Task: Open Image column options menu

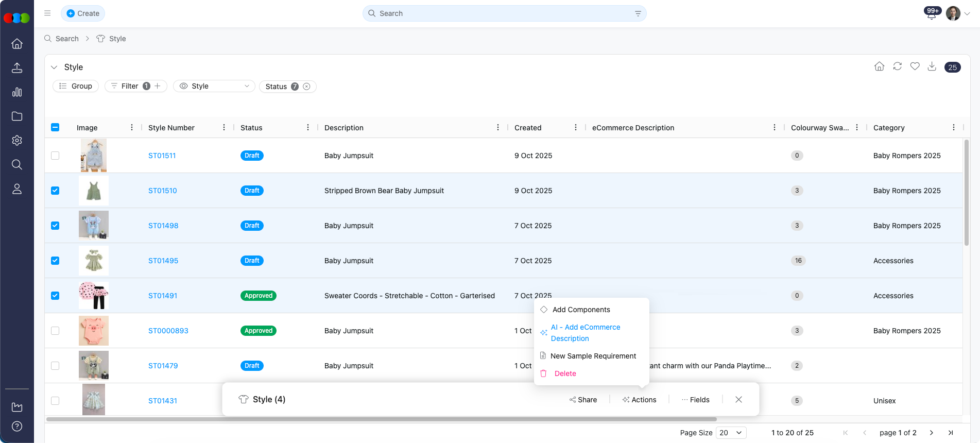Action: (x=132, y=127)
